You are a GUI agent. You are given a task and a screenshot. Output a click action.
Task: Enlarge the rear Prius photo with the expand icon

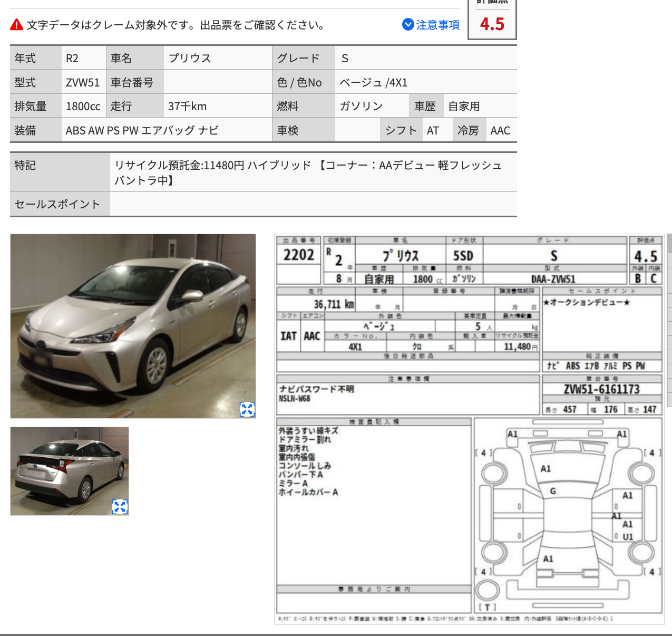point(120,507)
